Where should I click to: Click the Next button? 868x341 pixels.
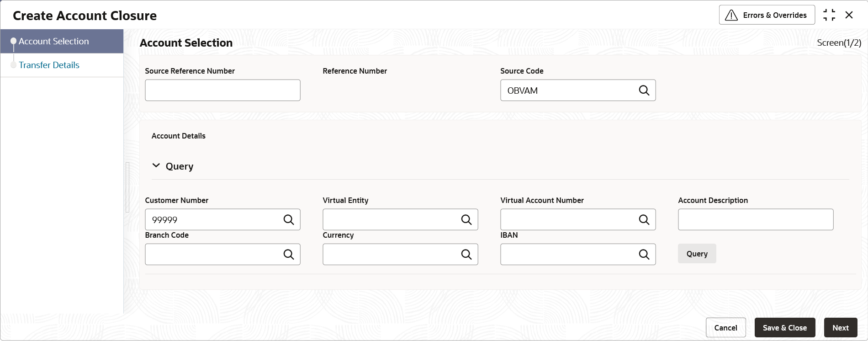point(840,328)
